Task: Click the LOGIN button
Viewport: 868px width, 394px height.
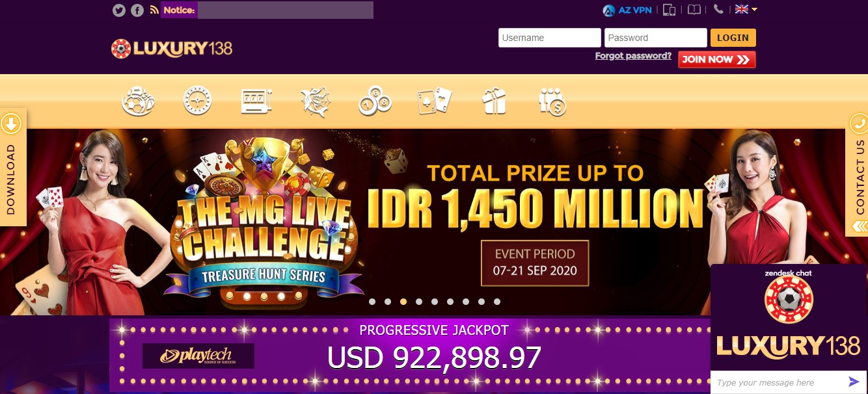Action: (x=733, y=38)
